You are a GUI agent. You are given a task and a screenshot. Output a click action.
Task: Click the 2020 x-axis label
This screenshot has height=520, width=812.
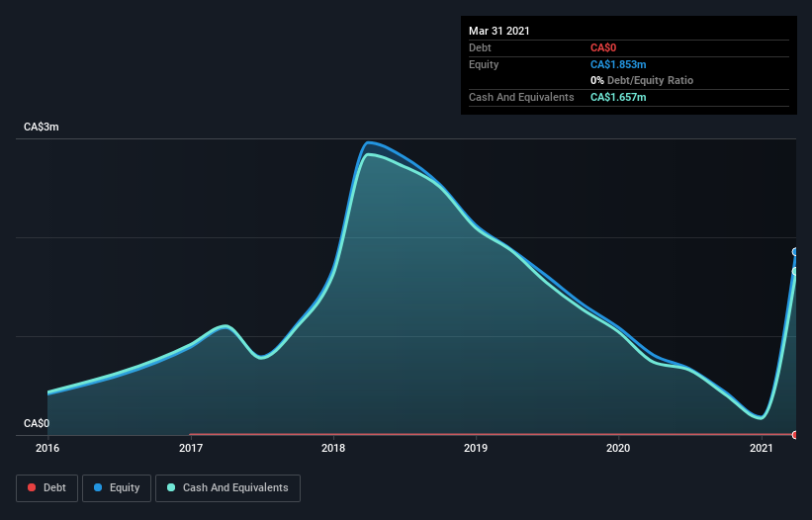coord(618,448)
